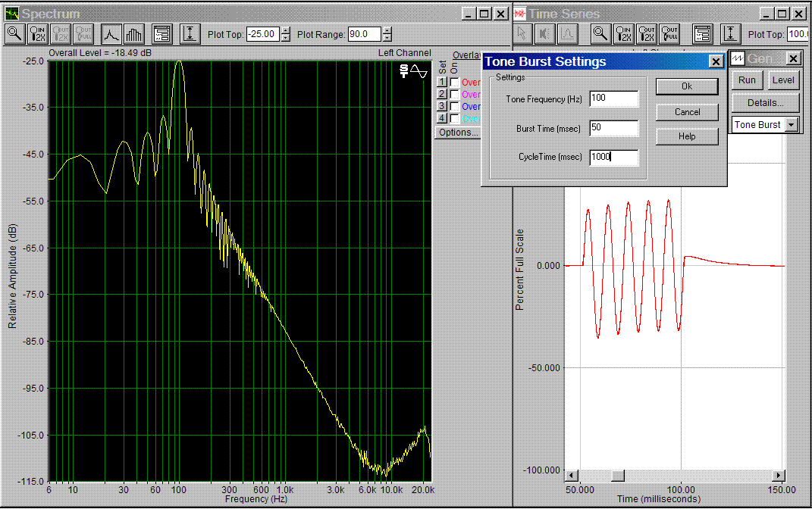
Task: Click Zoom In 2X in Spectrum toolbar
Action: [x=38, y=34]
